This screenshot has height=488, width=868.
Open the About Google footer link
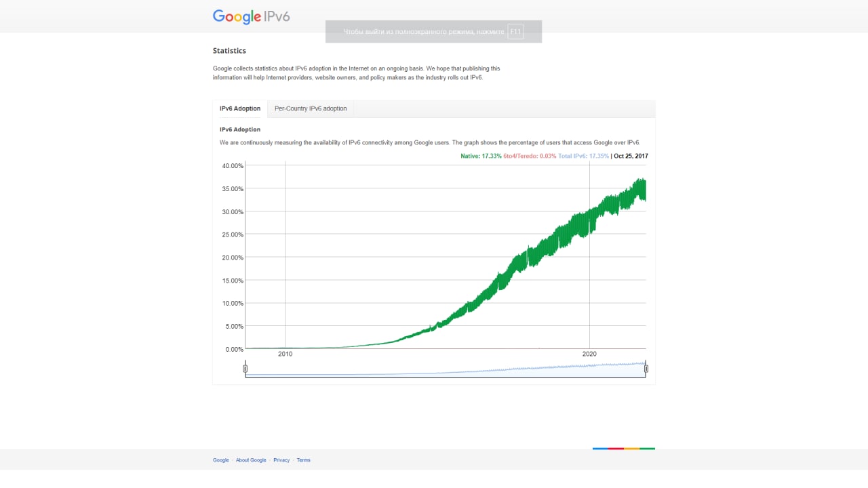point(251,460)
